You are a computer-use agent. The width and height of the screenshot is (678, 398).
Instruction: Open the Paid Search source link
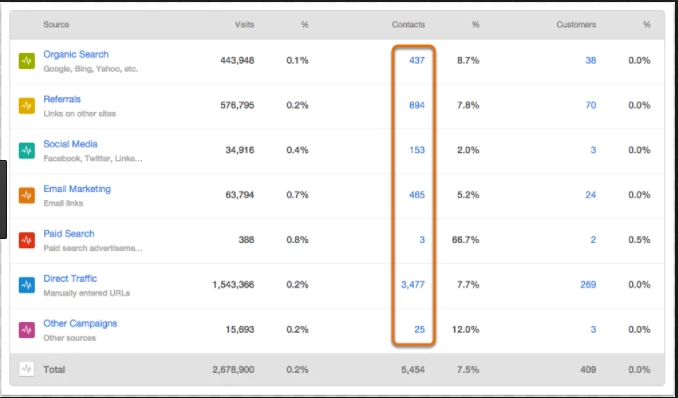click(69, 234)
